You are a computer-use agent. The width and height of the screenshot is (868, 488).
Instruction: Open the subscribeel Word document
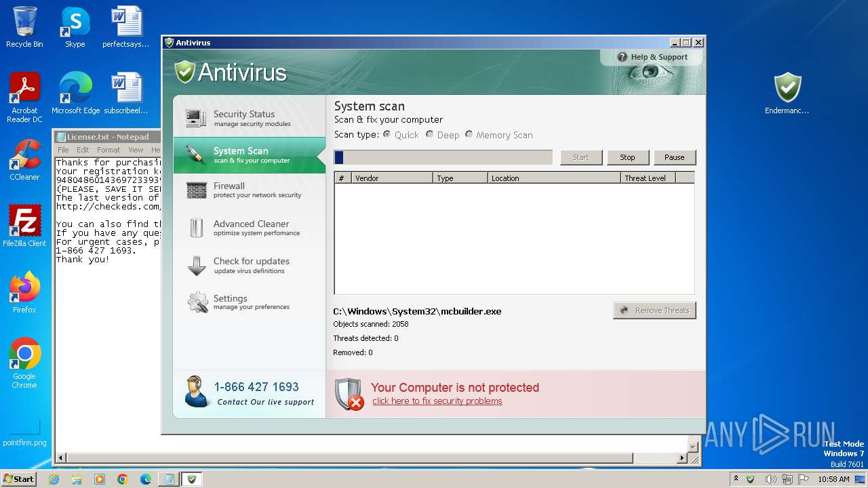[x=126, y=94]
